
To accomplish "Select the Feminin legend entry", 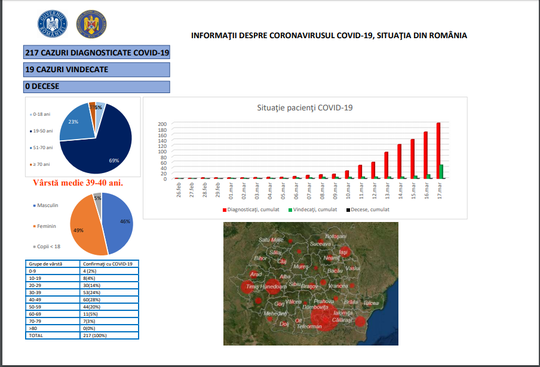I will [44, 226].
